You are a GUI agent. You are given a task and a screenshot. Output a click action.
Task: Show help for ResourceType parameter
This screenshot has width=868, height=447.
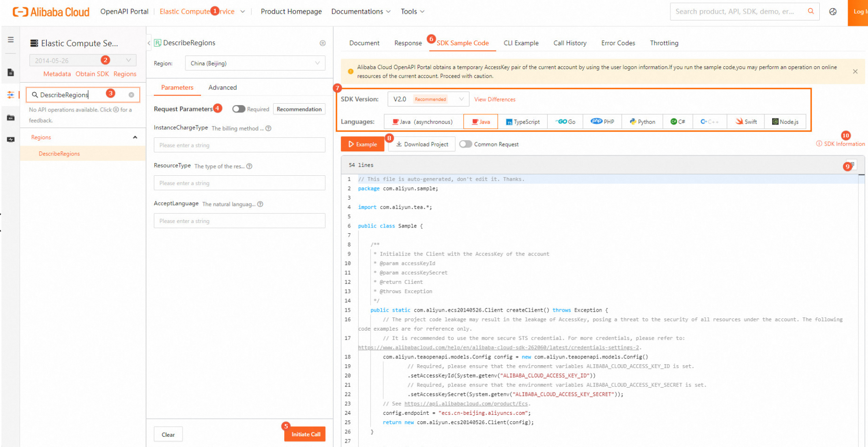249,167
